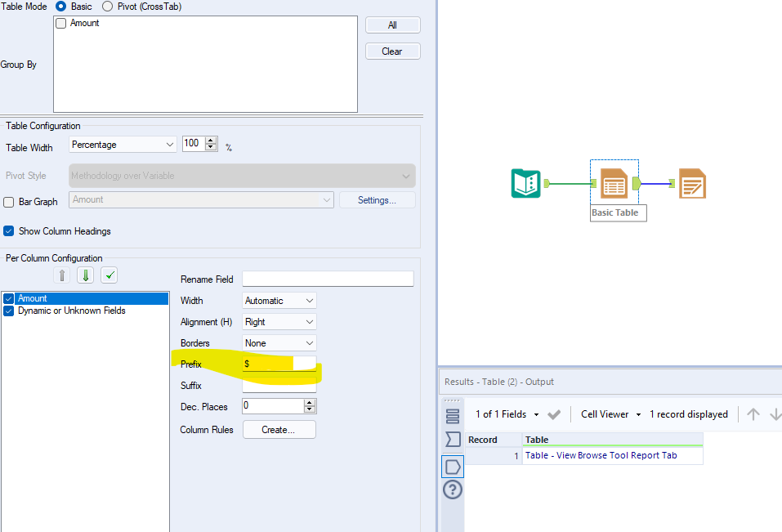The image size is (782, 532).
Task: Open the help question mark icon
Action: [x=453, y=490]
